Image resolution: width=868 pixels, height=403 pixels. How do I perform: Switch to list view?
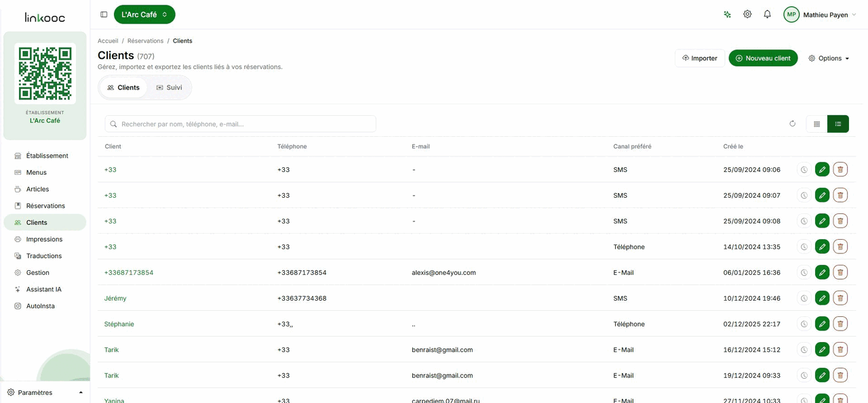pyautogui.click(x=838, y=124)
